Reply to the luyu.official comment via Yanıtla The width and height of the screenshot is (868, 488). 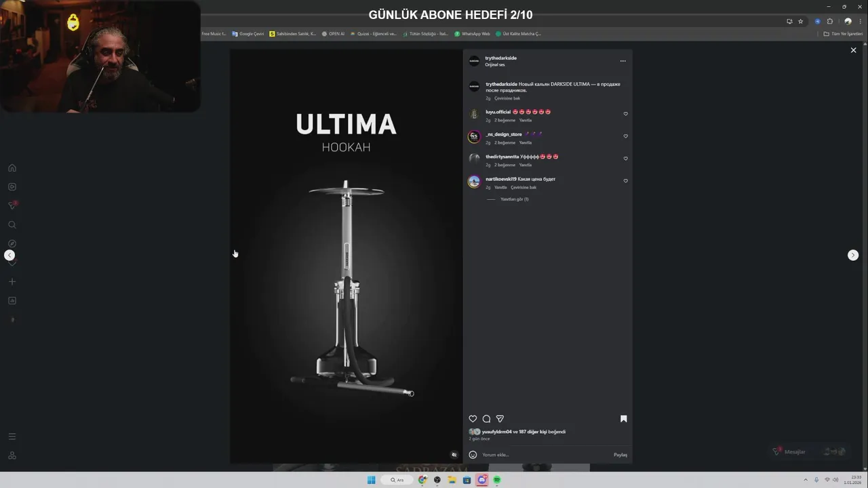coord(526,120)
